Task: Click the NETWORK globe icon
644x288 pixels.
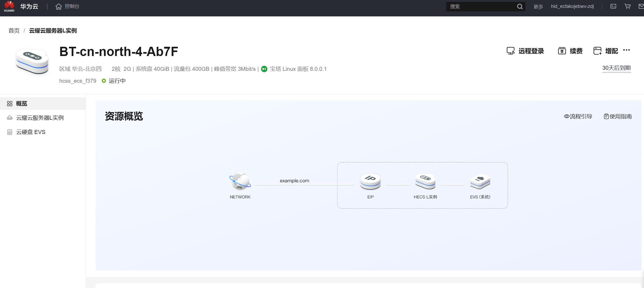Action: (x=240, y=182)
